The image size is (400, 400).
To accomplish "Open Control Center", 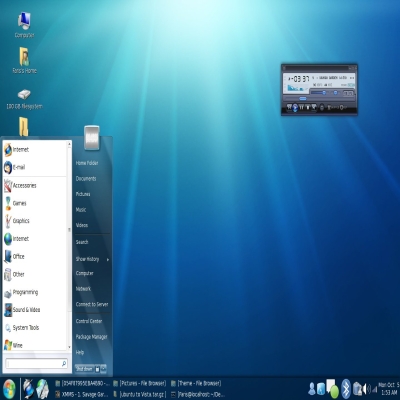I will (89, 321).
